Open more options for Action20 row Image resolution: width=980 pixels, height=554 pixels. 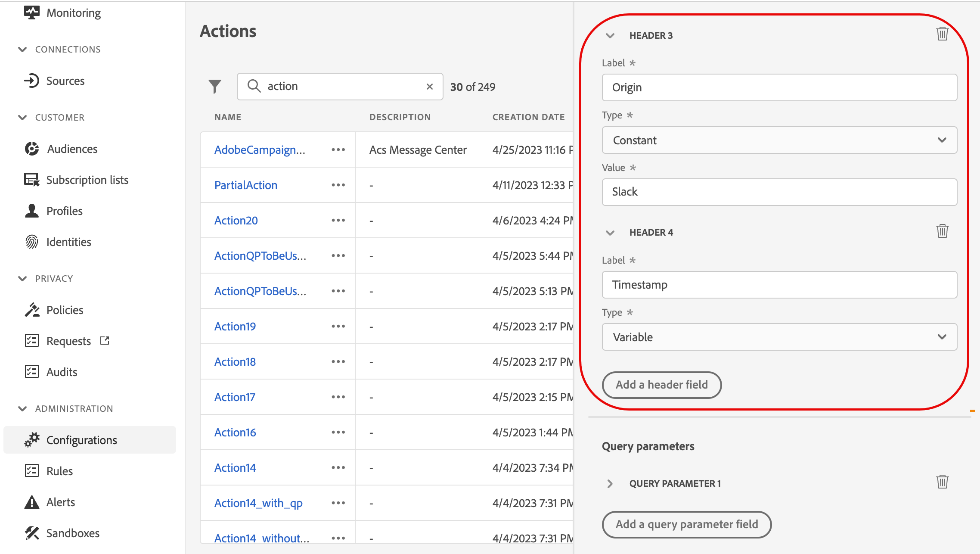pos(338,221)
